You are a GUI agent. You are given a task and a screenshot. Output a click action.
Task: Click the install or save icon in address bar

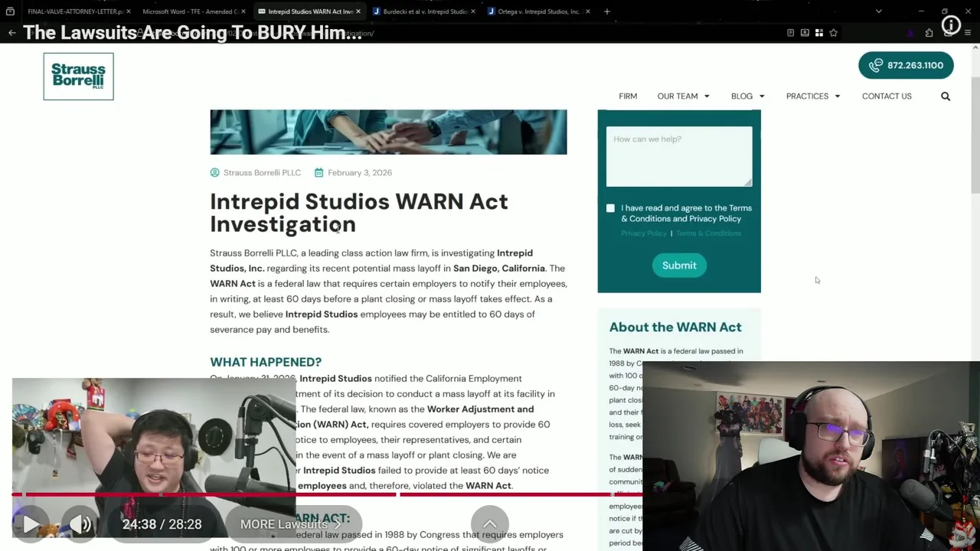(x=805, y=33)
